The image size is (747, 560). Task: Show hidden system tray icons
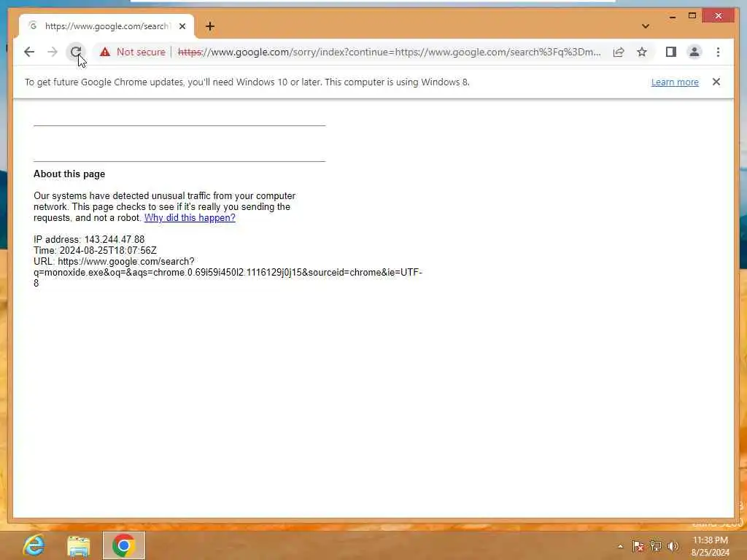pyautogui.click(x=620, y=546)
